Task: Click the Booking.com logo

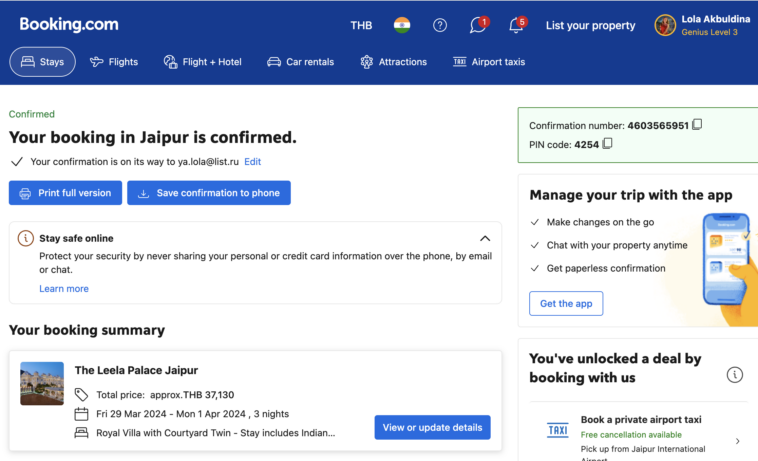Action: coord(69,24)
